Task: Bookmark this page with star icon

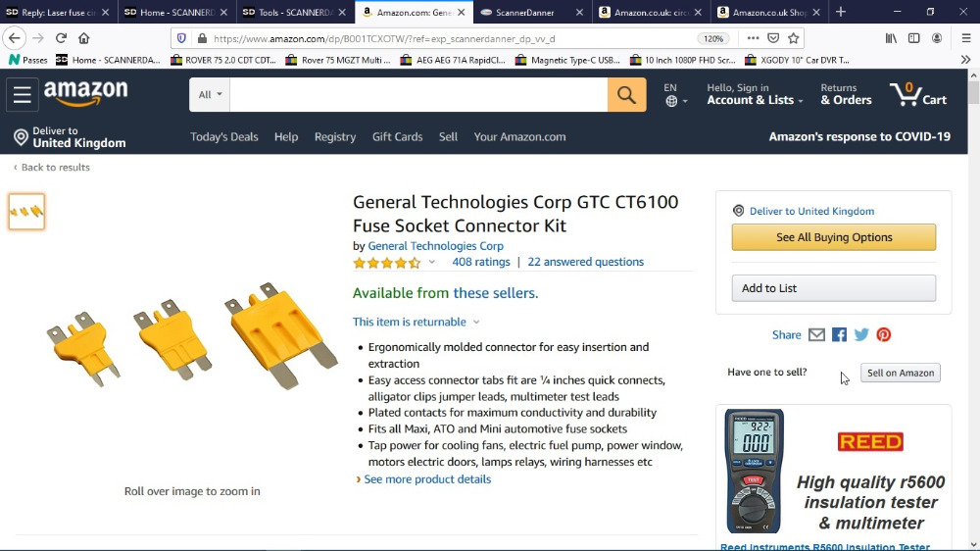Action: [x=794, y=38]
